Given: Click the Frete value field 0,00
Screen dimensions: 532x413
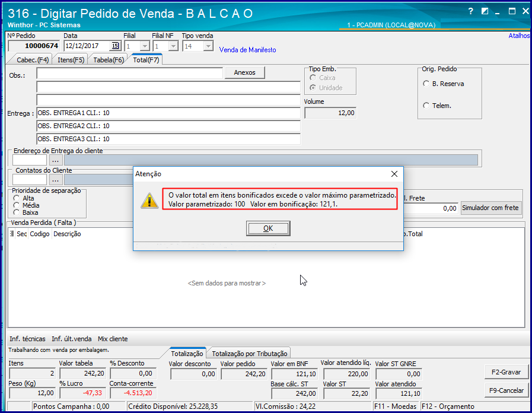Looking at the screenshot, I should click(430, 208).
